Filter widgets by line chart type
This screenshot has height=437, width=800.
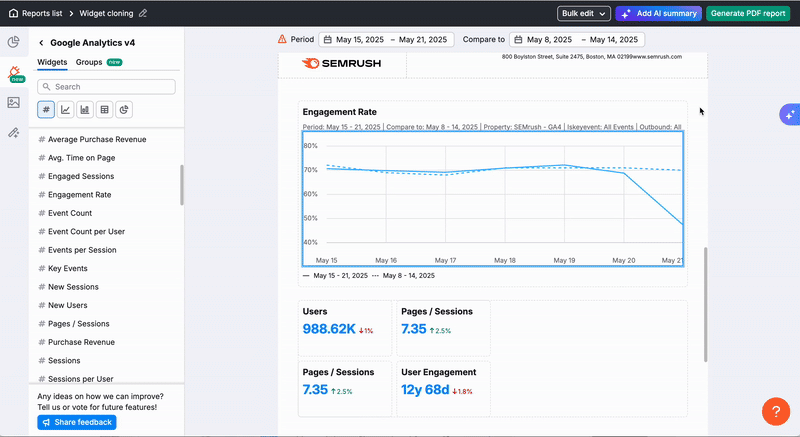point(66,109)
